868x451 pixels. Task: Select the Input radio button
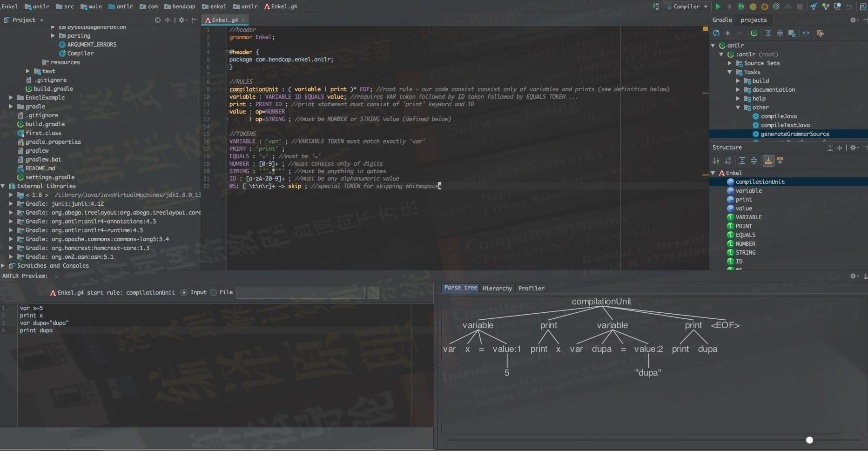pyautogui.click(x=184, y=292)
